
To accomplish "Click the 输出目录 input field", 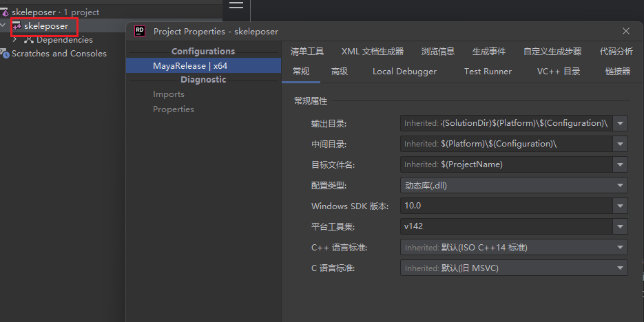I will (507, 123).
